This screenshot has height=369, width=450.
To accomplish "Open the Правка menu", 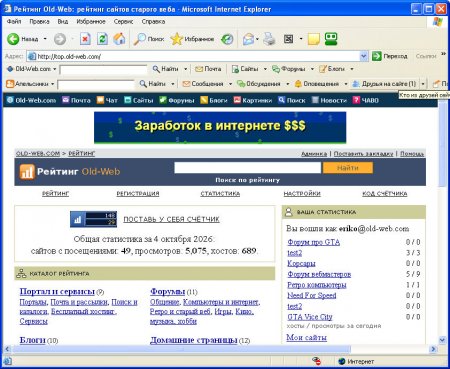I will click(39, 22).
